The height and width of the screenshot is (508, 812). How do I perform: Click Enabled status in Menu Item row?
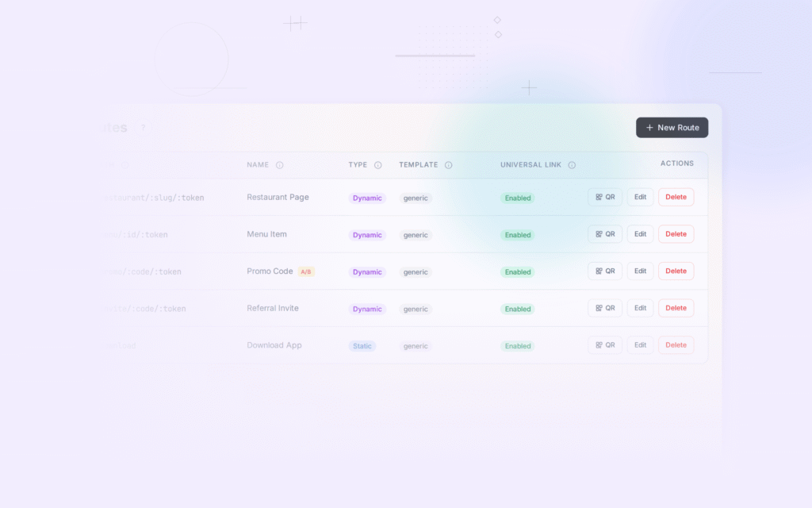point(517,235)
